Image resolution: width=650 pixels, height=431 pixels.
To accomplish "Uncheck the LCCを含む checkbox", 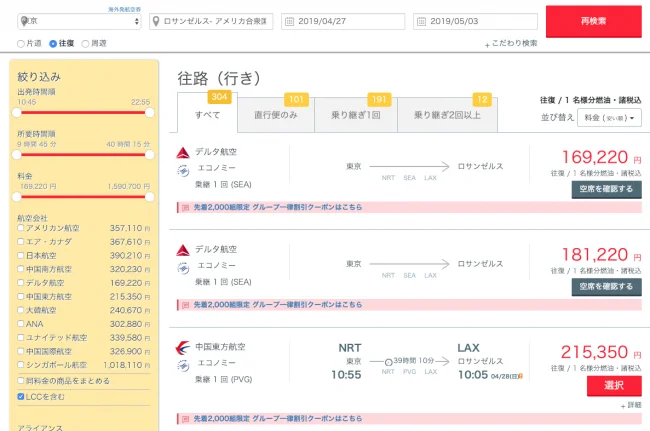I will (21, 397).
